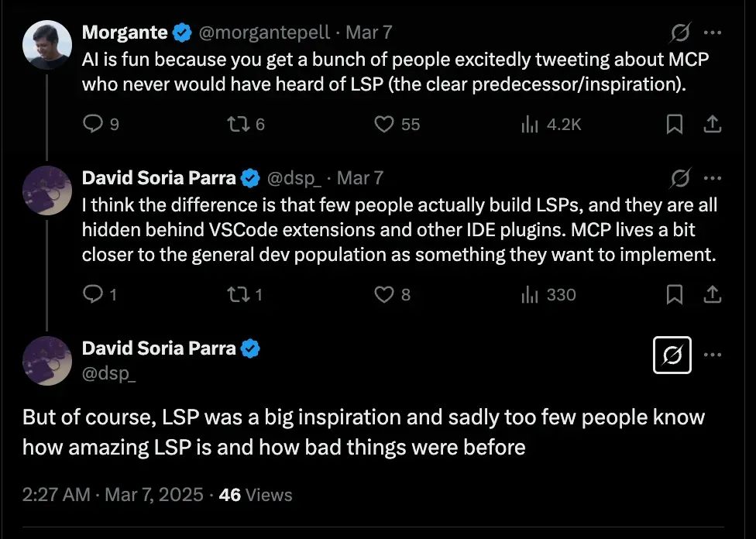Open more options on David's first reply

713,178
